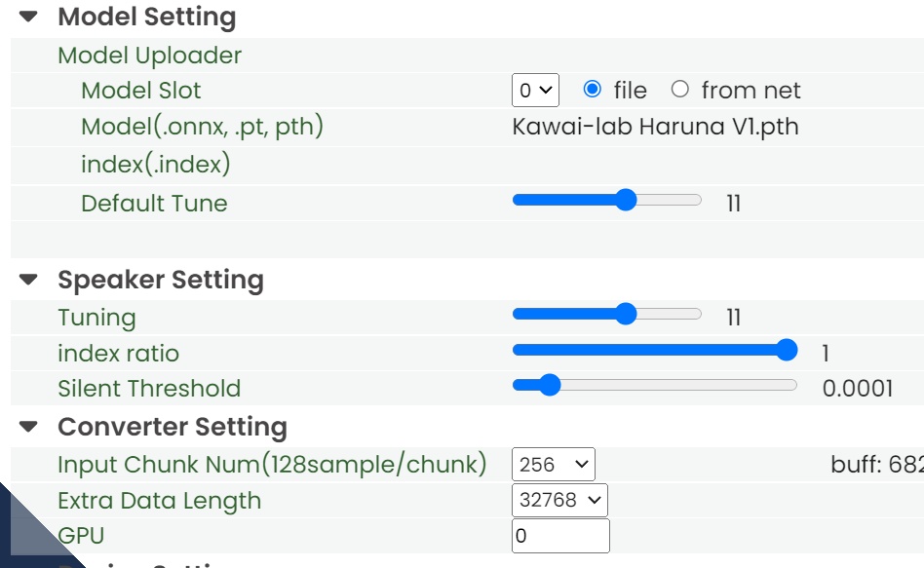This screenshot has width=924, height=568.
Task: Click the Silent Threshold slider handle
Action: 550,386
